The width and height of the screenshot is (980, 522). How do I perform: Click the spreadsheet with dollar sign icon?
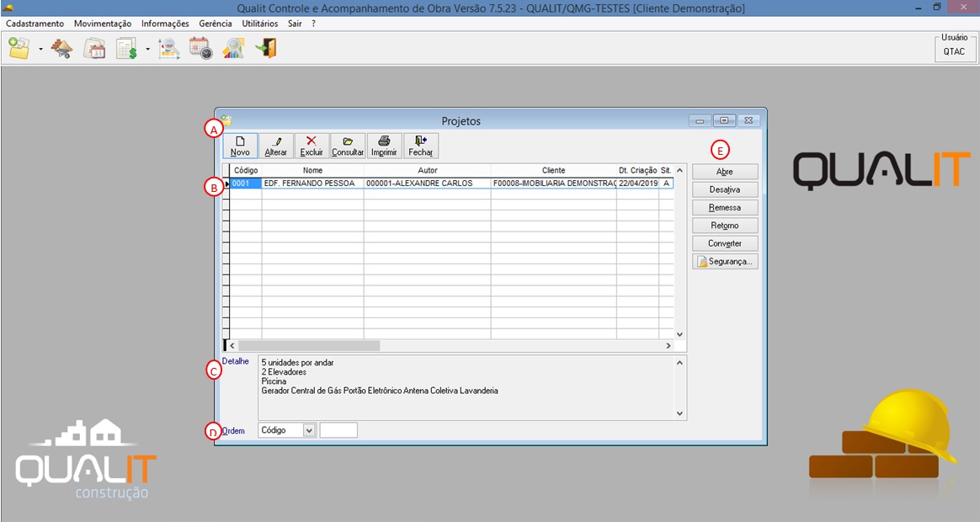pyautogui.click(x=127, y=48)
